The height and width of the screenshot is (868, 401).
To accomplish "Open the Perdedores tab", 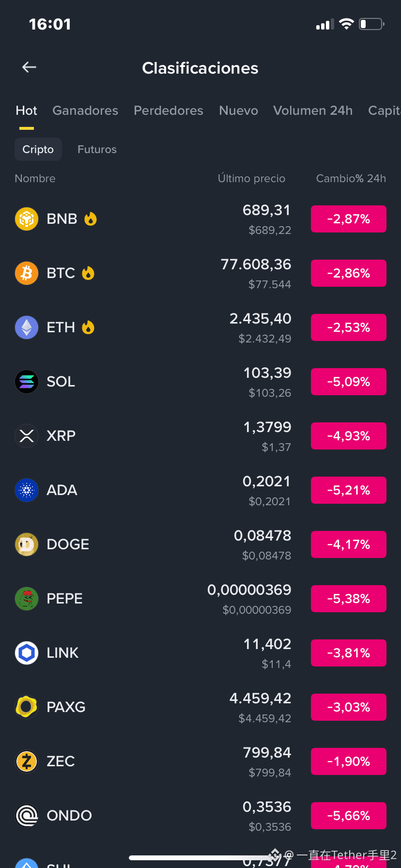I will 169,110.
